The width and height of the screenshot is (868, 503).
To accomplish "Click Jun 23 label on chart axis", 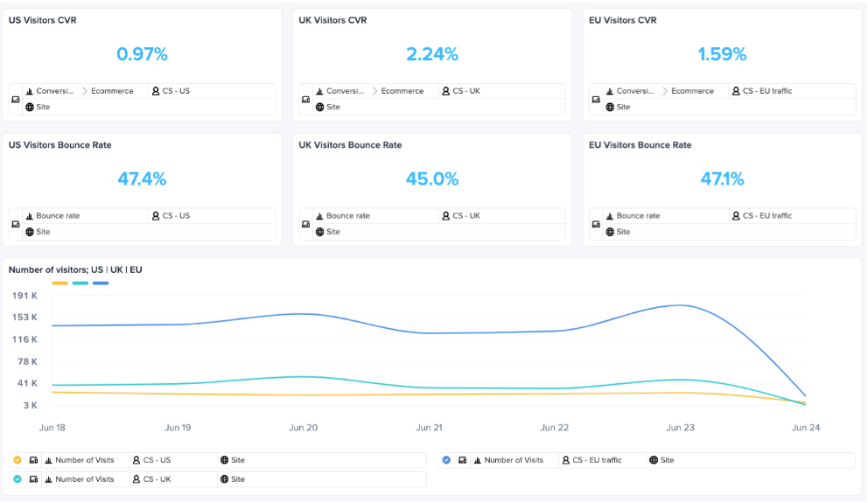I will [x=680, y=427].
